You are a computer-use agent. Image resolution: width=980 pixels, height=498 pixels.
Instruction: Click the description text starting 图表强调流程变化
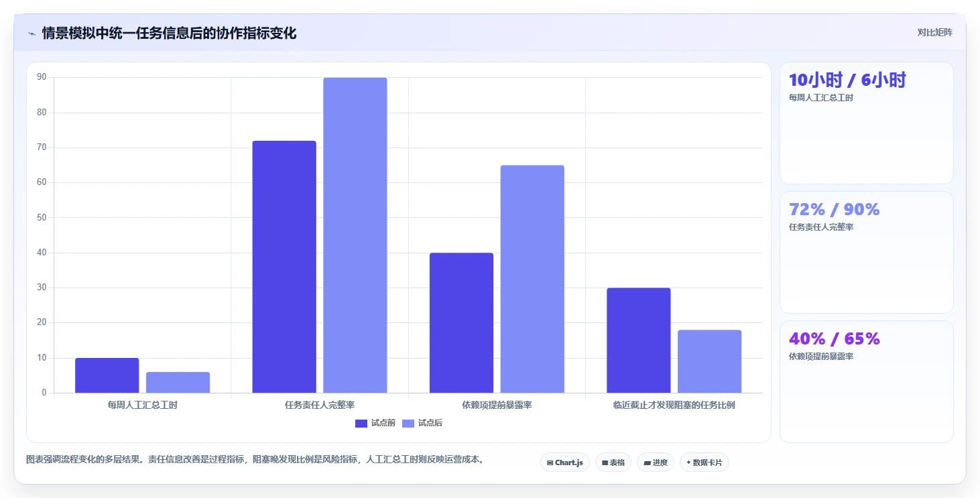coord(255,460)
